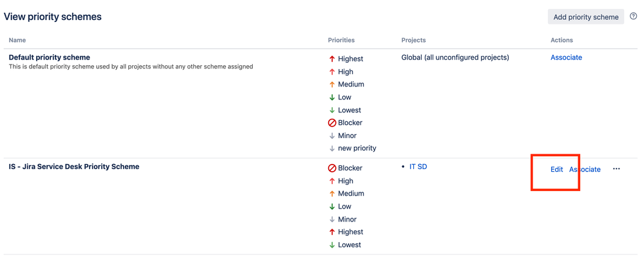
Task: Click the help question mark icon
Action: coord(633,16)
